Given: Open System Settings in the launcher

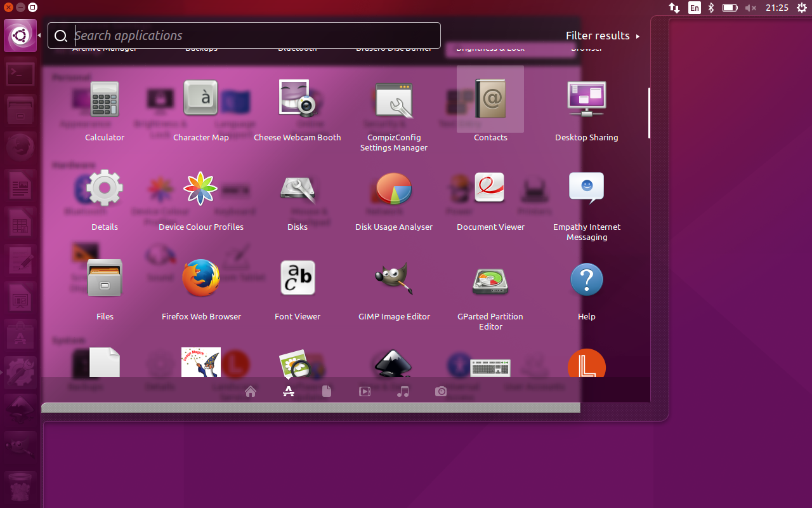Looking at the screenshot, I should point(20,372).
